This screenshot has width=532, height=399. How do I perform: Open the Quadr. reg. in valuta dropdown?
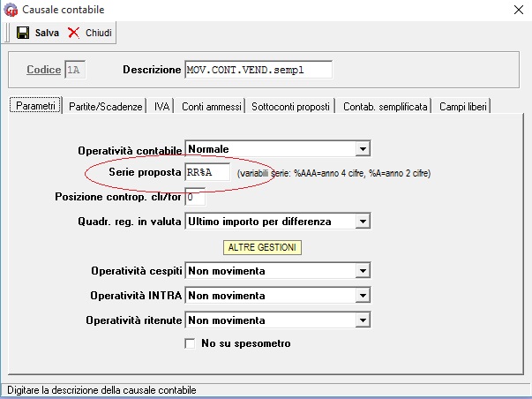[362, 221]
